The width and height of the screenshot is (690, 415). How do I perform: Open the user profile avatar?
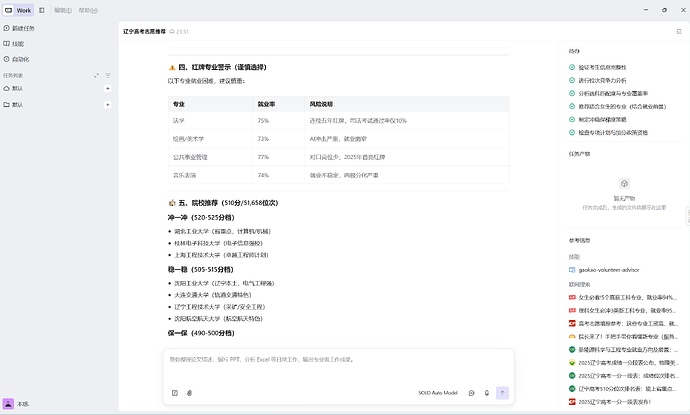point(8,404)
